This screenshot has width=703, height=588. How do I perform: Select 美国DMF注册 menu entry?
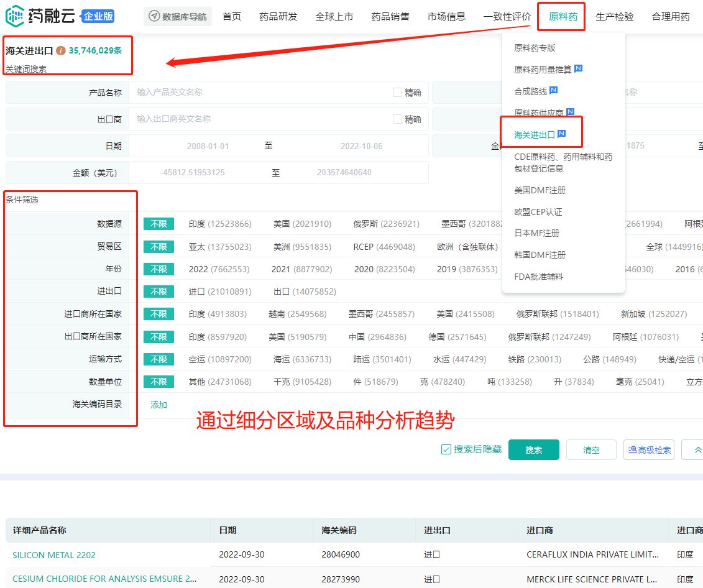coord(540,190)
